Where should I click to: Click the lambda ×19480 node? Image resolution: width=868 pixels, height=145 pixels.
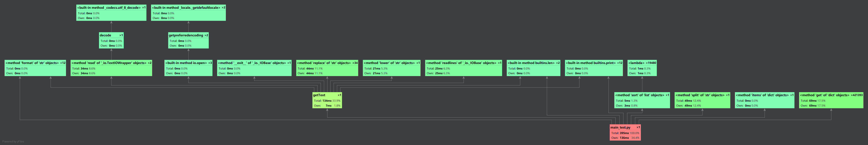[x=642, y=68]
